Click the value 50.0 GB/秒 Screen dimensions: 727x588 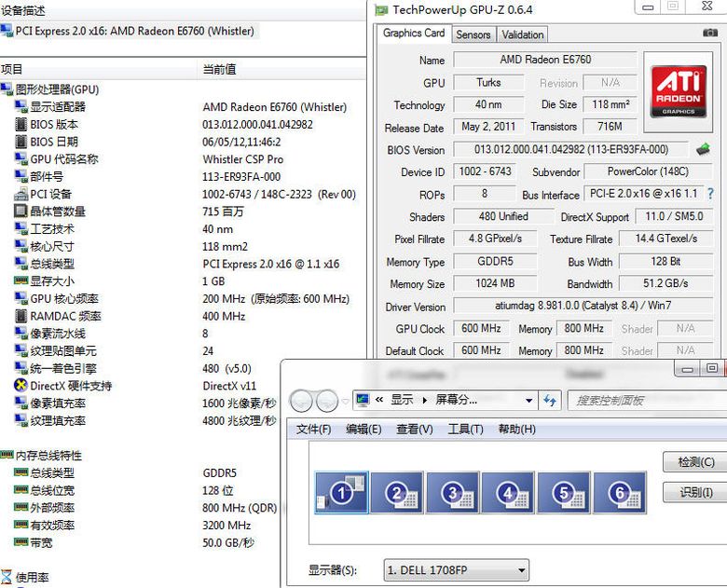click(x=228, y=542)
